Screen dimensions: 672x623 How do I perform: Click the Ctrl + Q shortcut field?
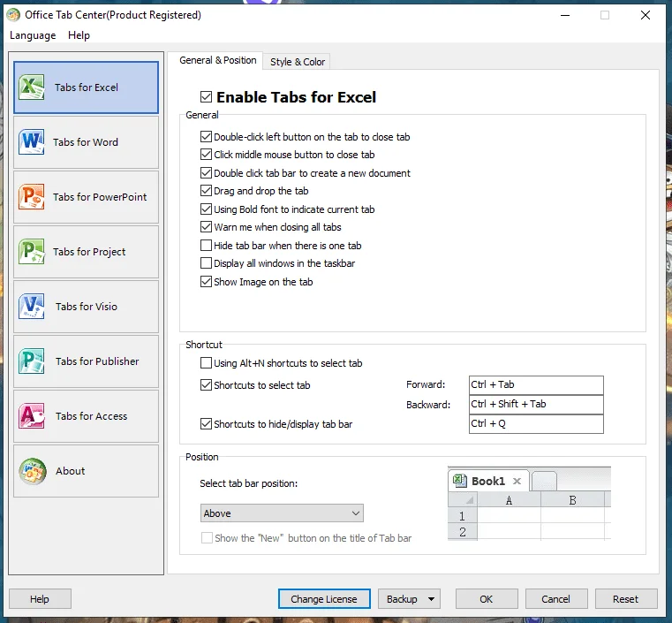(536, 424)
